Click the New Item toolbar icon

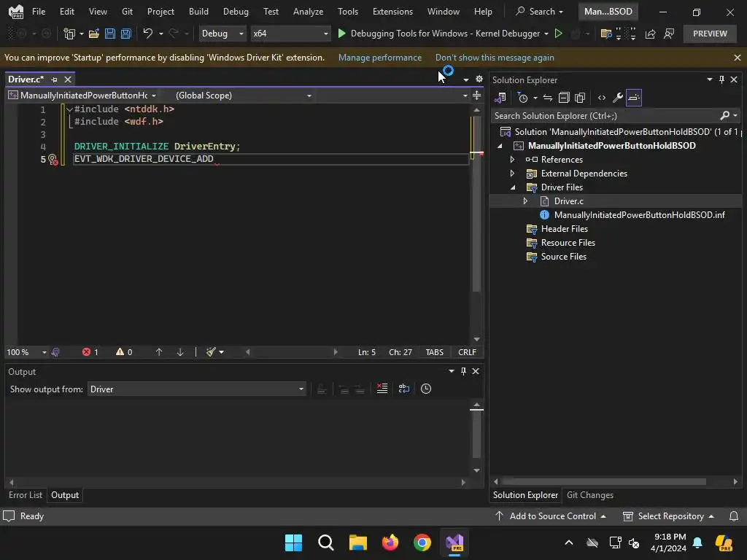coord(69,34)
